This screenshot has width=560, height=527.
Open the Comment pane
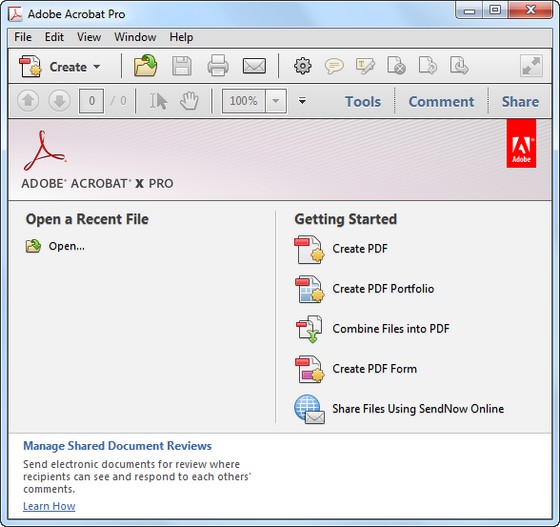tap(441, 102)
